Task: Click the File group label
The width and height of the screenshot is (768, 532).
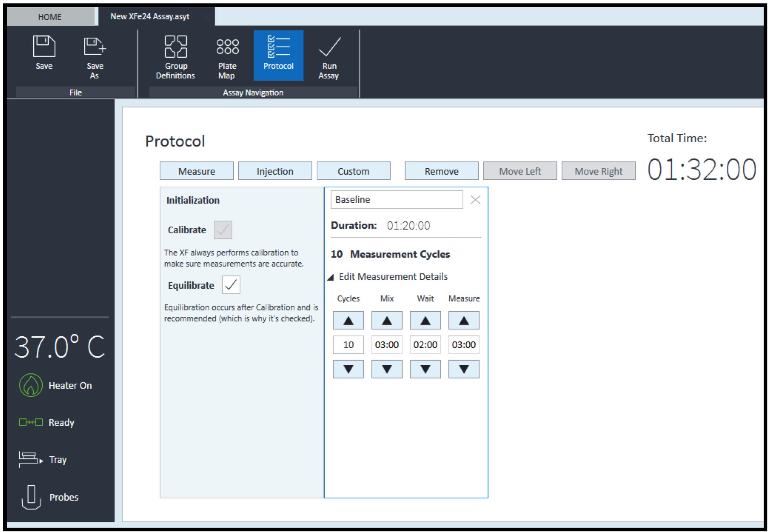Action: [x=76, y=92]
